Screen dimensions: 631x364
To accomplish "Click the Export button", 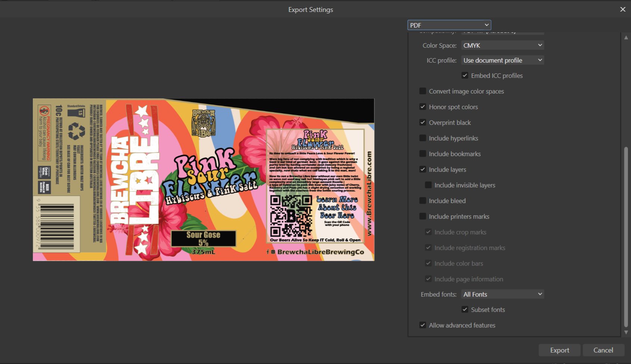I will pos(559,350).
